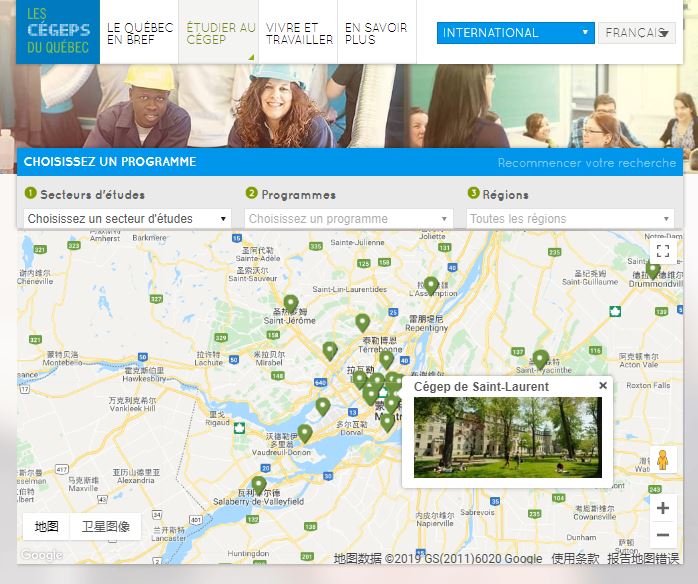Open the Le Québec en bref menu

139,33
